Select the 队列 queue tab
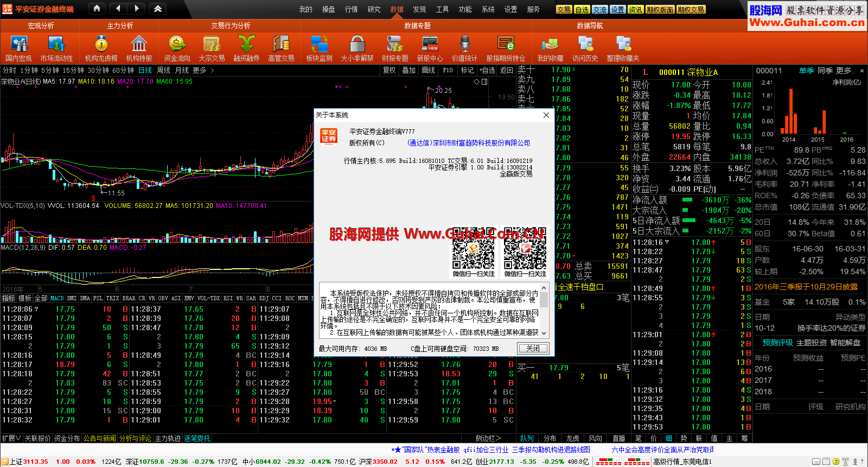 click(x=527, y=438)
